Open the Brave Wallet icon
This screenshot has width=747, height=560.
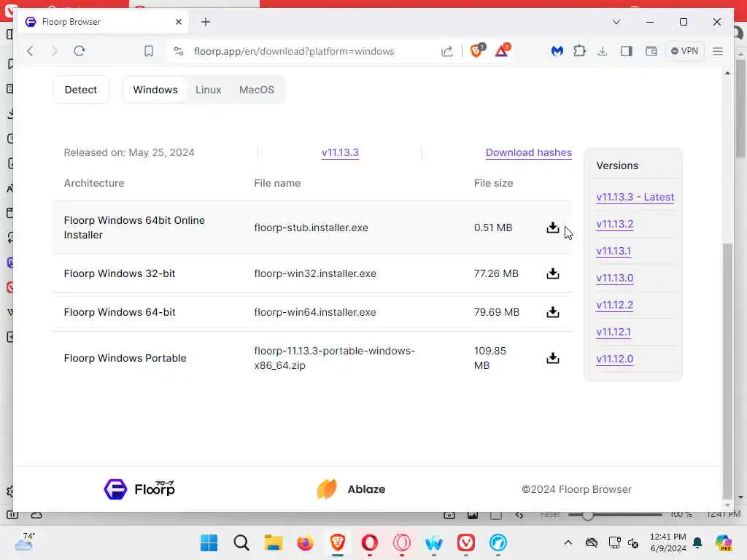click(x=651, y=51)
